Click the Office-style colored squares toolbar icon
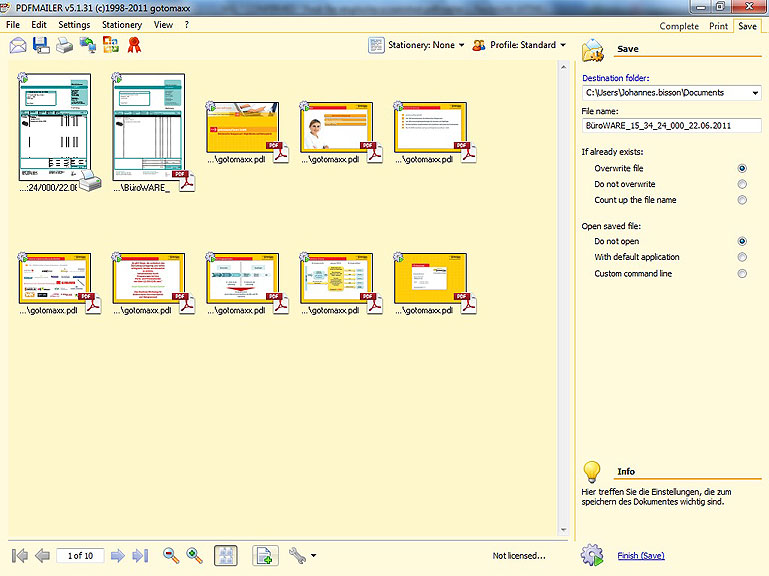The height and width of the screenshot is (576, 769). pyautogui.click(x=111, y=45)
